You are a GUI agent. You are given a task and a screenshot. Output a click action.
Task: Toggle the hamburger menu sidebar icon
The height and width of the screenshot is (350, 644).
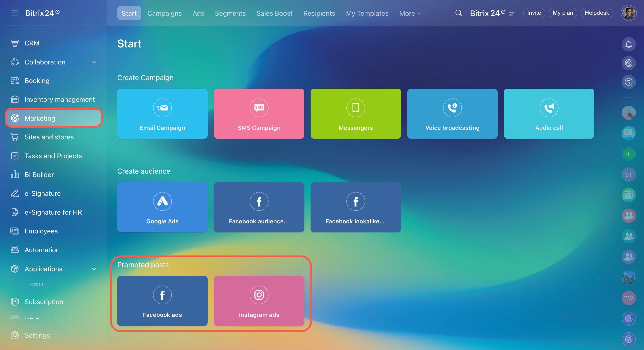click(x=15, y=13)
